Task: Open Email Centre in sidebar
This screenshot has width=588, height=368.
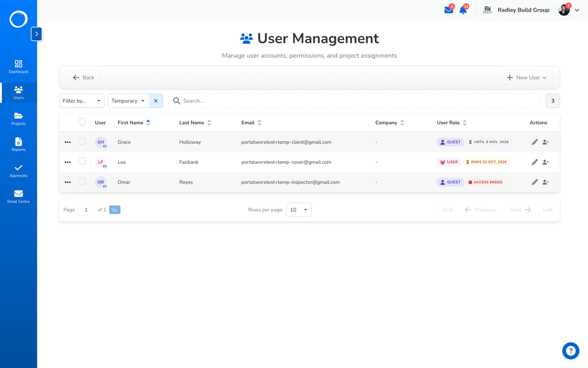Action: [x=18, y=197]
